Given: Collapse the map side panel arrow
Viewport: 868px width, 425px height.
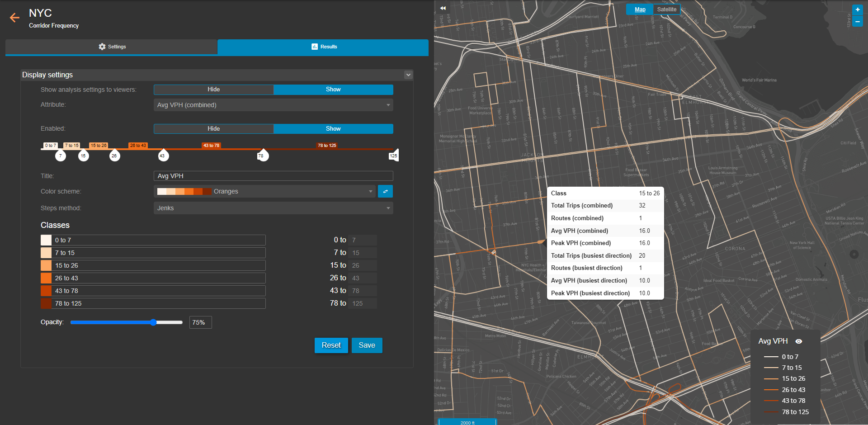Looking at the screenshot, I should coord(443,8).
